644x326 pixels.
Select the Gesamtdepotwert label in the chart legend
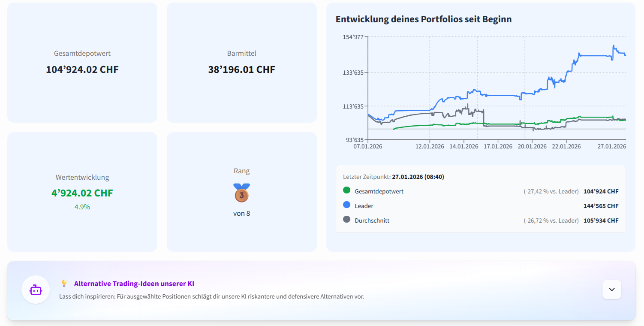(x=379, y=191)
